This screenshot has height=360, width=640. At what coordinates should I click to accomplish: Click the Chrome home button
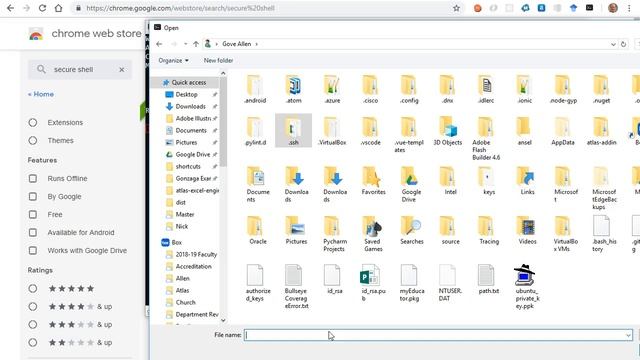point(58,8)
